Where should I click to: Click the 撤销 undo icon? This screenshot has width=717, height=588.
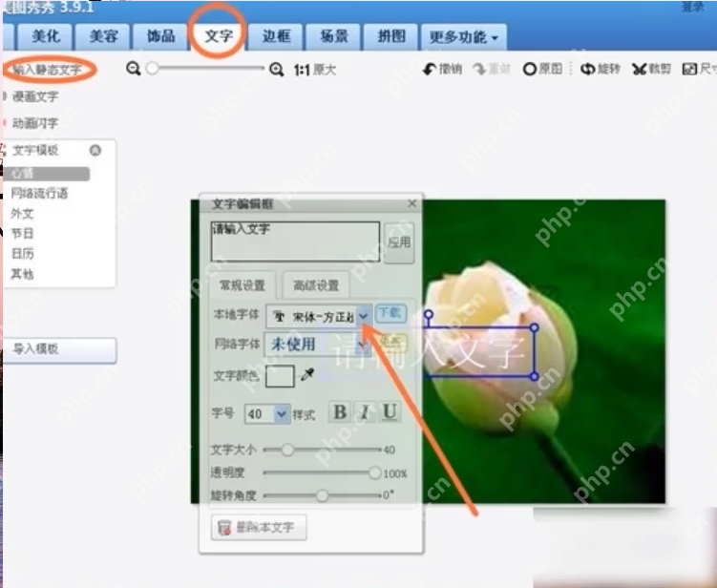point(442,69)
